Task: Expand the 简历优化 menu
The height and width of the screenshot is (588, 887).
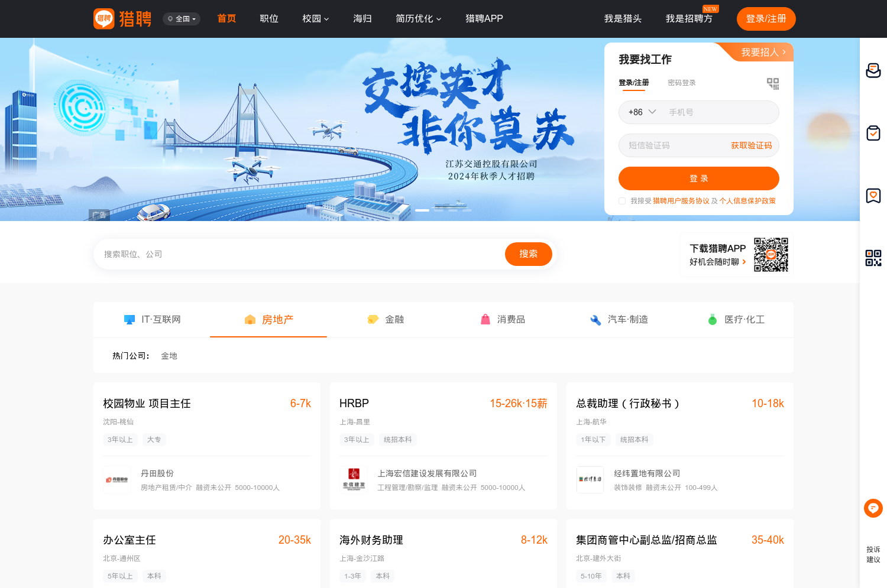Action: (x=419, y=19)
